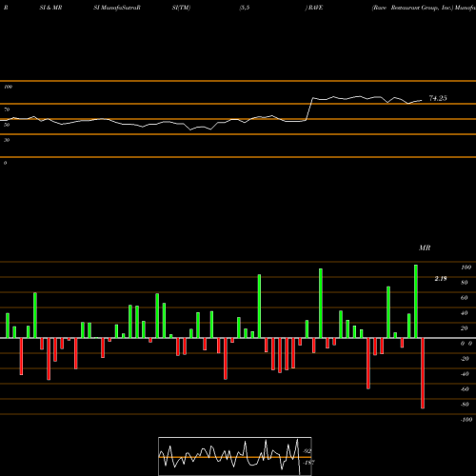476x476 pixels.
Task: Open the mini oscillator chart thumbnail
Action: (x=235, y=456)
